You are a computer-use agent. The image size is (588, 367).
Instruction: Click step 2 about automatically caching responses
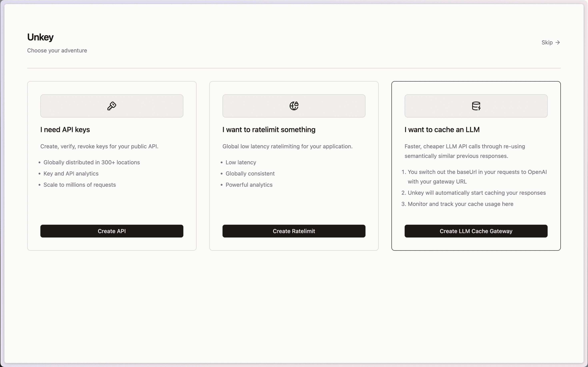(x=476, y=193)
